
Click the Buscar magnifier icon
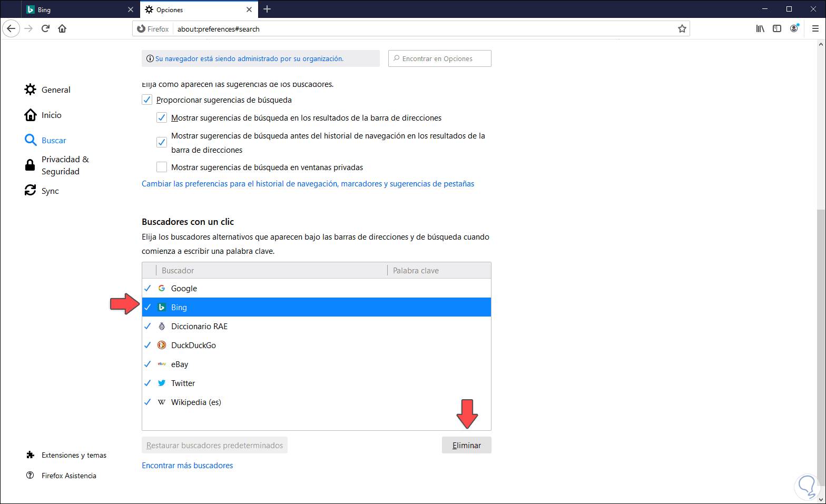(x=31, y=140)
